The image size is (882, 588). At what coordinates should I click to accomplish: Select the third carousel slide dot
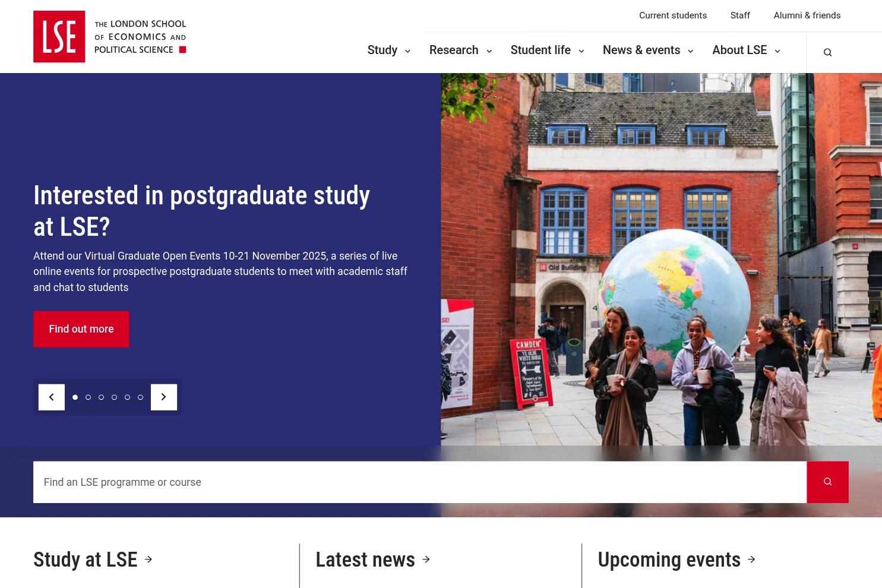101,397
